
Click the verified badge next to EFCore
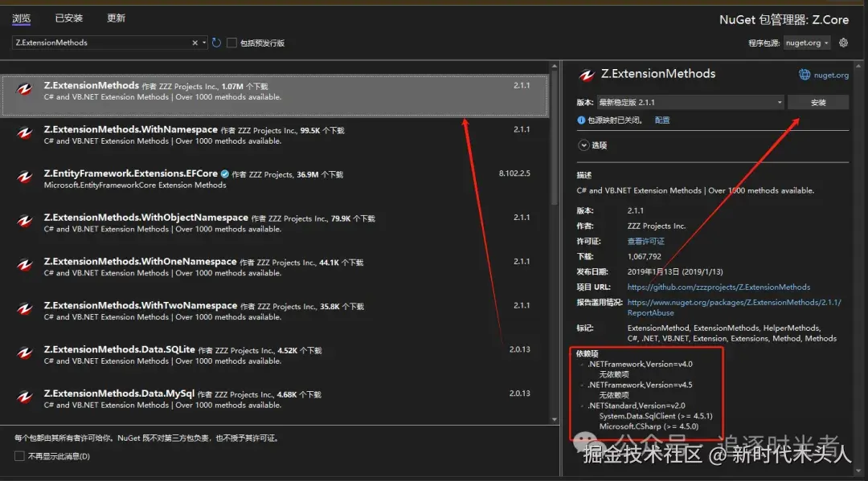pyautogui.click(x=225, y=173)
